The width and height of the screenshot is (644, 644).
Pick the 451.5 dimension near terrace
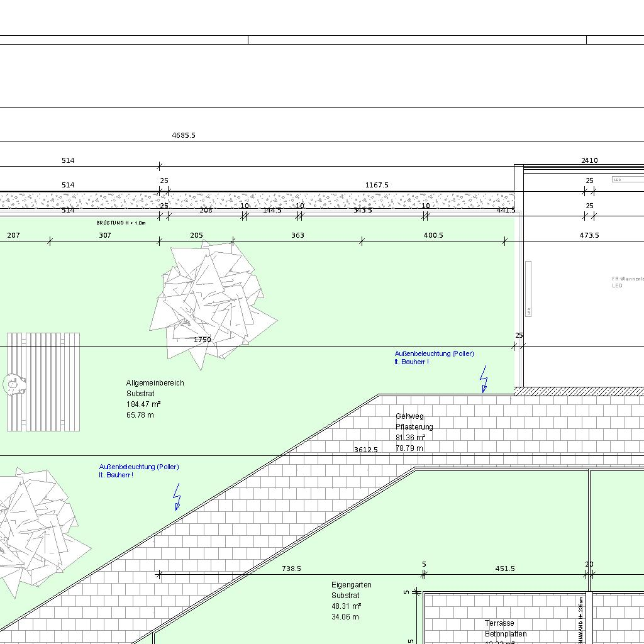tap(505, 569)
